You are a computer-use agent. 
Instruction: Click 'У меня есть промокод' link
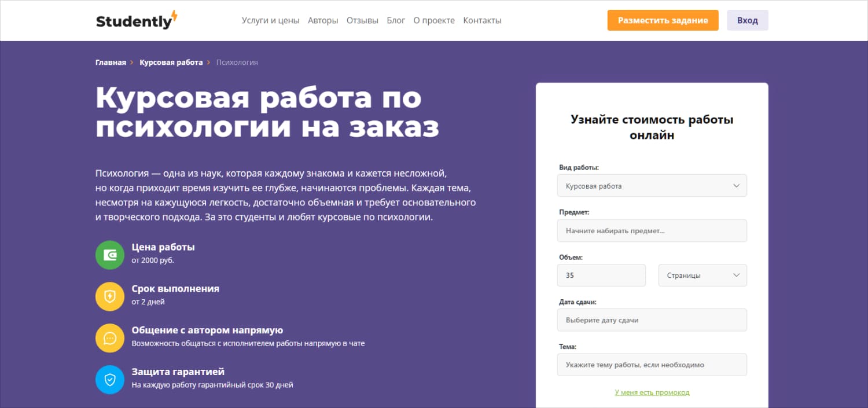(x=652, y=392)
